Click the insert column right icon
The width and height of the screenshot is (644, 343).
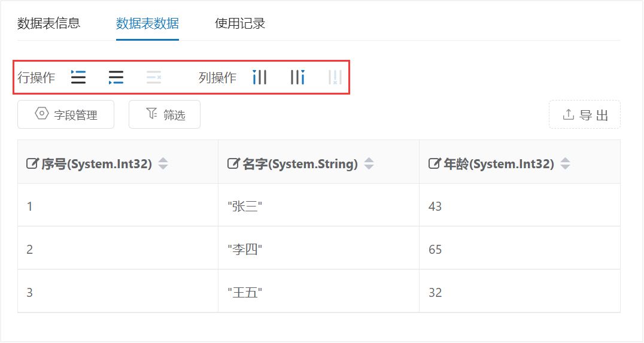297,77
